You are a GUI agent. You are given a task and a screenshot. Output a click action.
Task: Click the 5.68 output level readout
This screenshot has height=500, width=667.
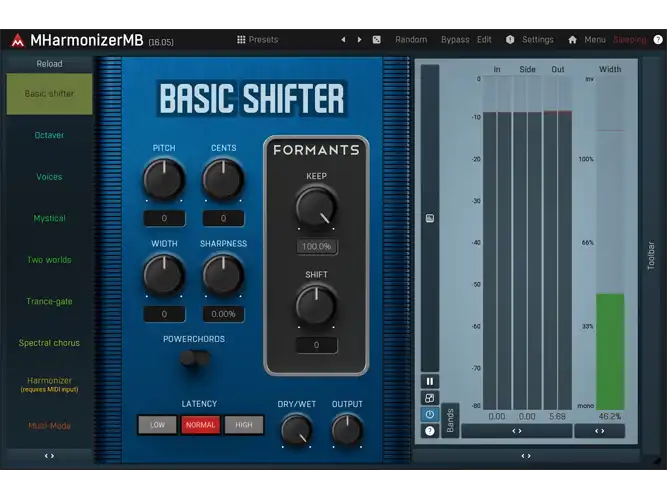(557, 416)
